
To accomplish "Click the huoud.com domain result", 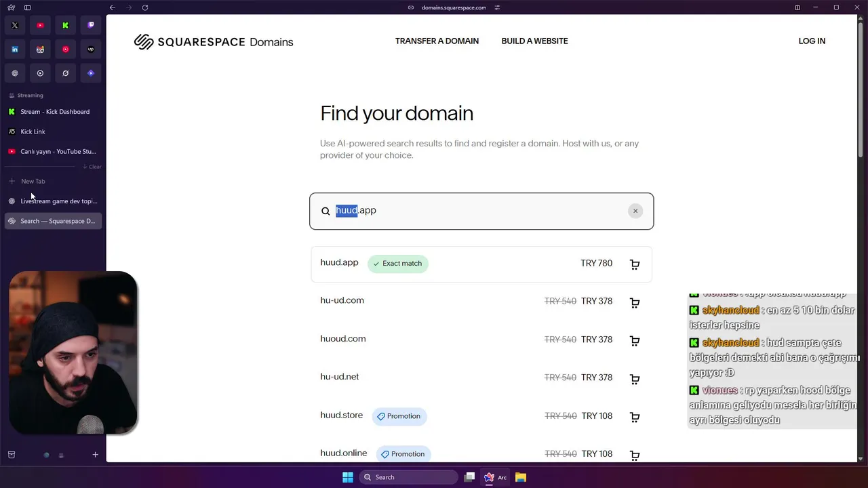I will pyautogui.click(x=342, y=339).
